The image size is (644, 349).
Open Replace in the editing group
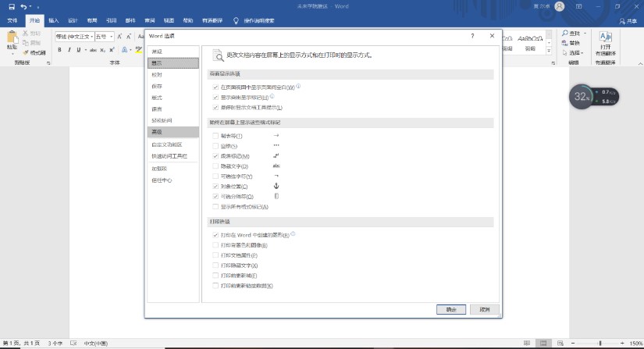click(x=571, y=43)
